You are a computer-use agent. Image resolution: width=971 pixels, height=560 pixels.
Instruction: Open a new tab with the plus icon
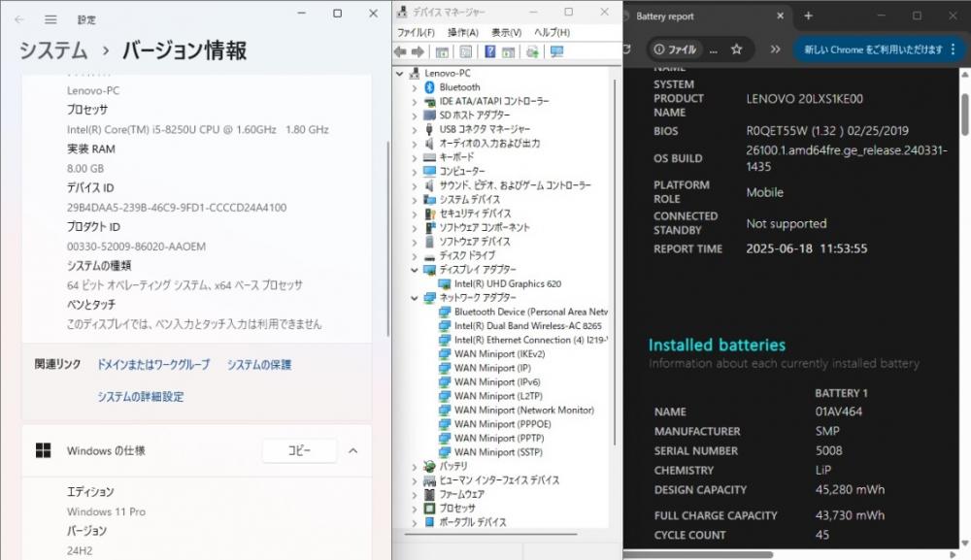pyautogui.click(x=808, y=16)
